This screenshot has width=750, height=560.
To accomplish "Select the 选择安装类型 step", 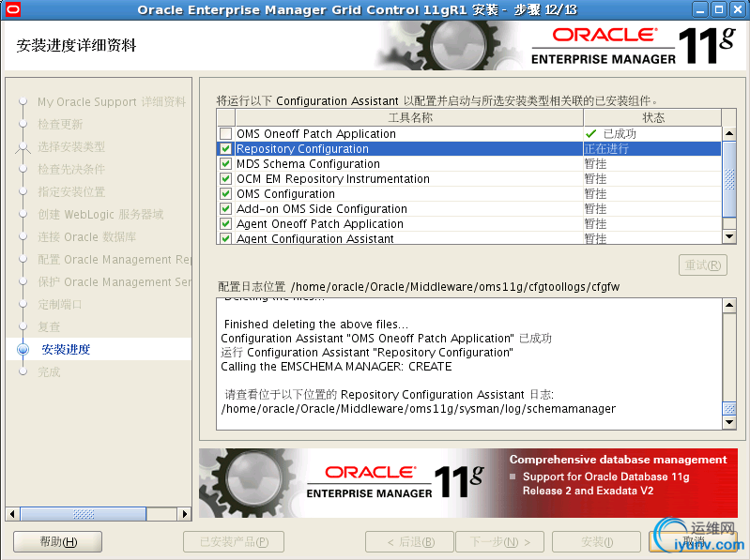I will [x=71, y=146].
